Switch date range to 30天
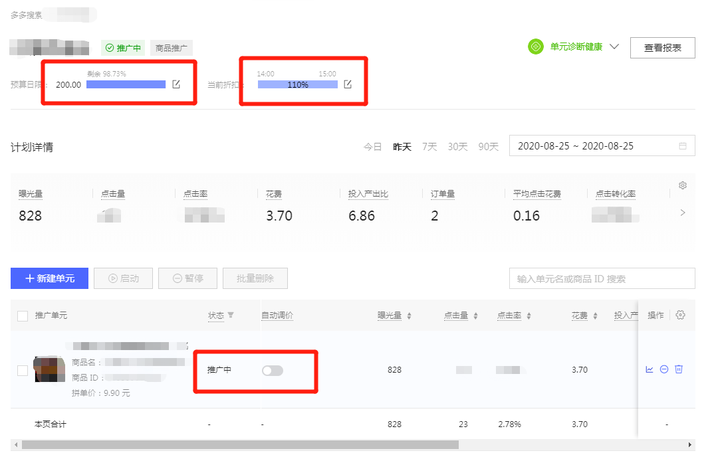The height and width of the screenshot is (461, 720). [x=457, y=146]
